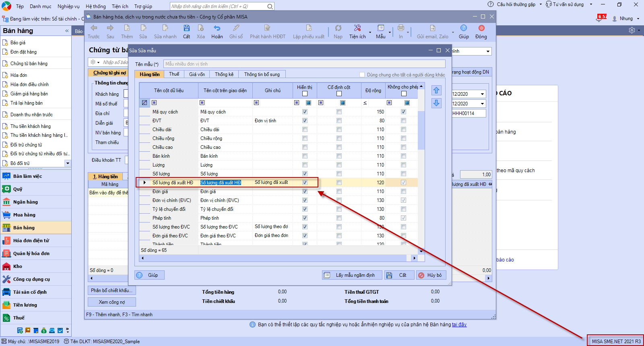Click the Đóng power icon in toolbar
The width and height of the screenshot is (644, 346).
(481, 28)
